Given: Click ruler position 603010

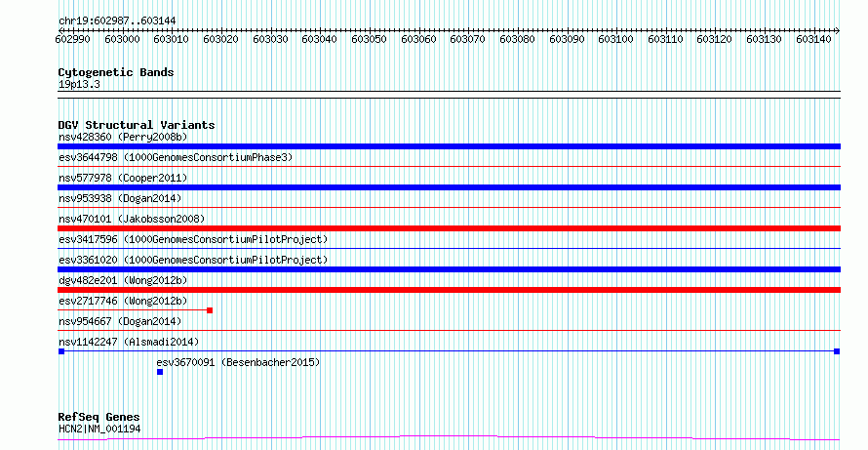Looking at the screenshot, I should coord(172,39).
